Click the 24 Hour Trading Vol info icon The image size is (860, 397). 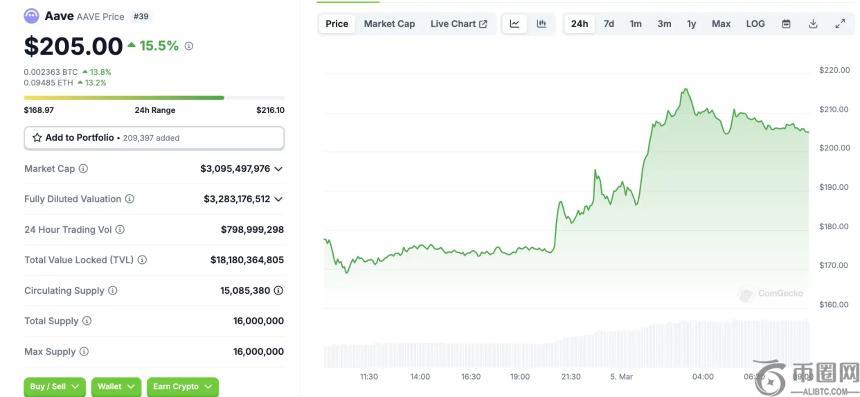[120, 230]
